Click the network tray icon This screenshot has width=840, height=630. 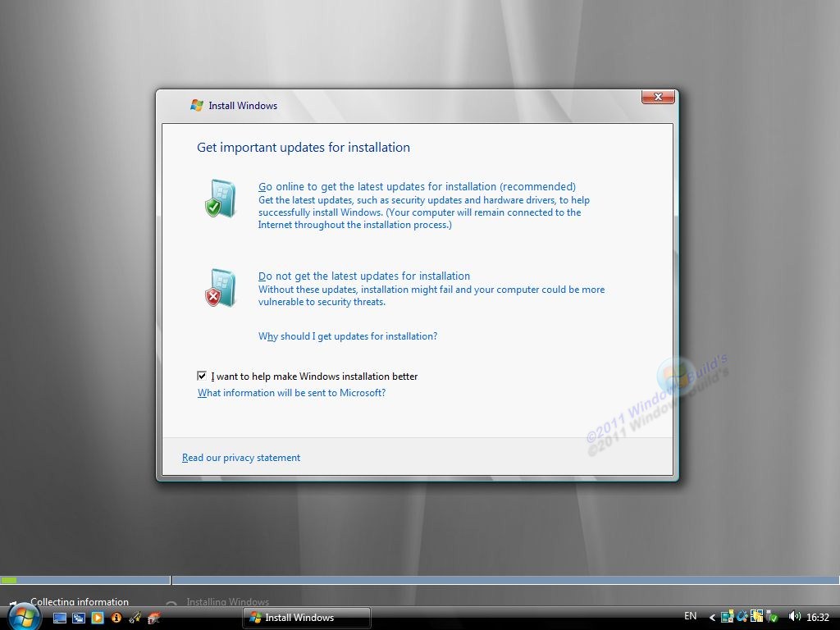coord(727,617)
